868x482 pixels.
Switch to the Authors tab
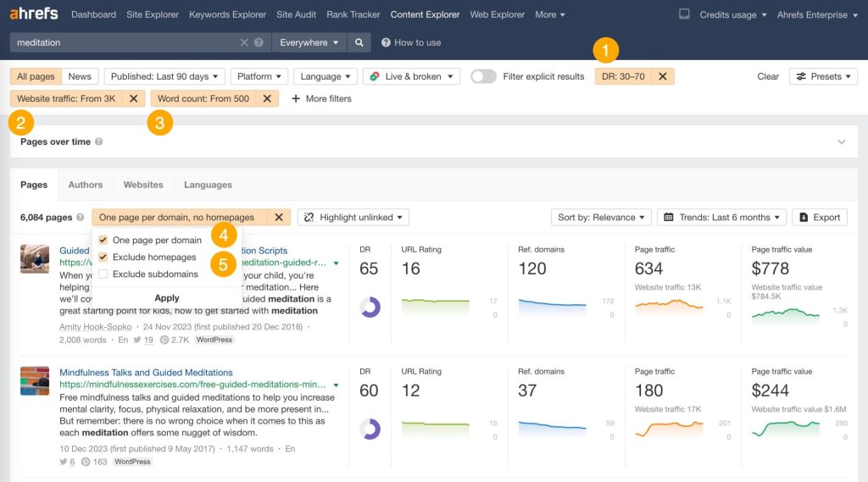coord(86,185)
